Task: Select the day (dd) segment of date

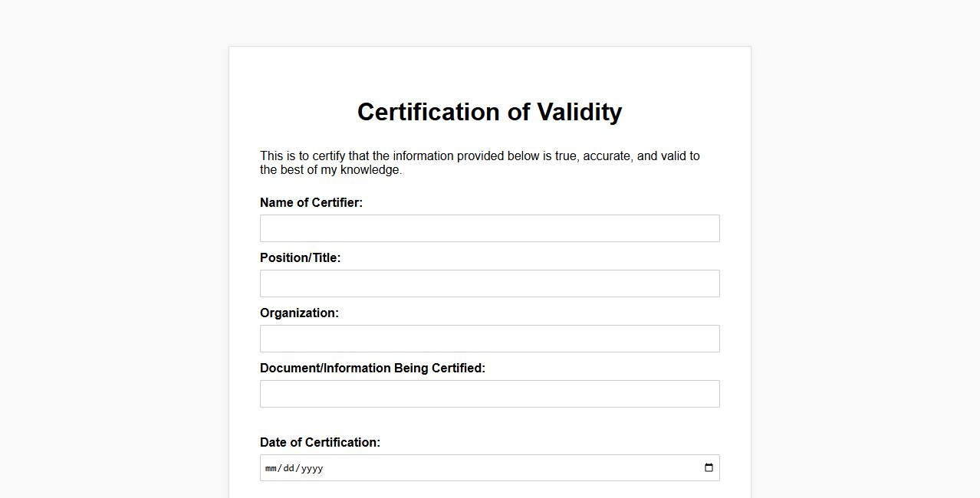Action: pyautogui.click(x=289, y=468)
